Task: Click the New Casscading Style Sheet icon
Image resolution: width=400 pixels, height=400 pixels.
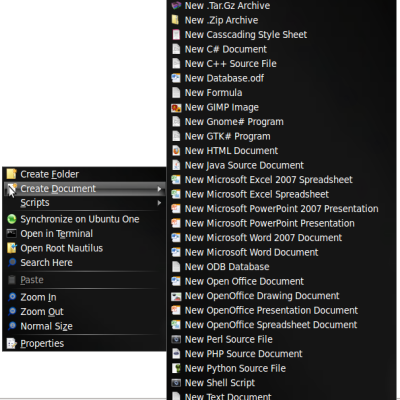Action: coord(176,35)
